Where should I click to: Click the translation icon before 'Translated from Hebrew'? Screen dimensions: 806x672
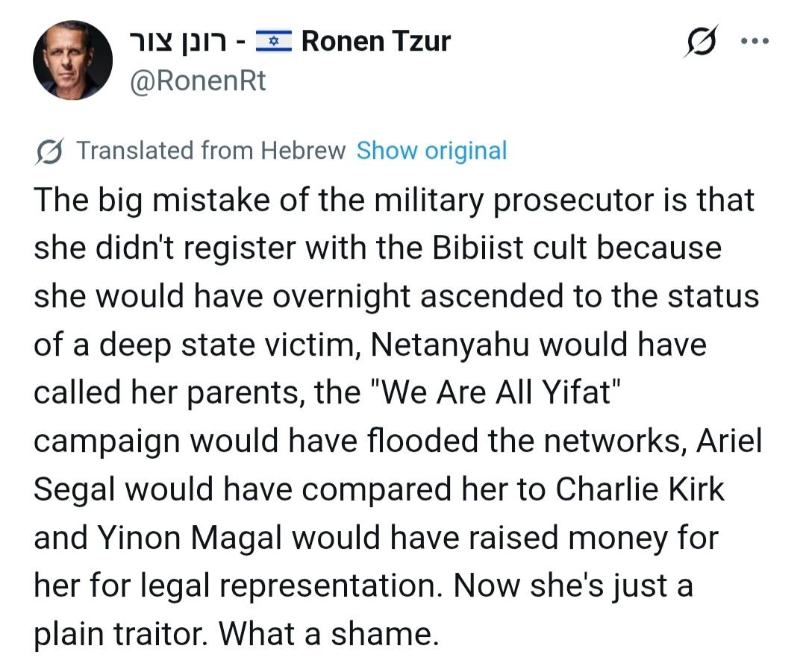pyautogui.click(x=49, y=151)
